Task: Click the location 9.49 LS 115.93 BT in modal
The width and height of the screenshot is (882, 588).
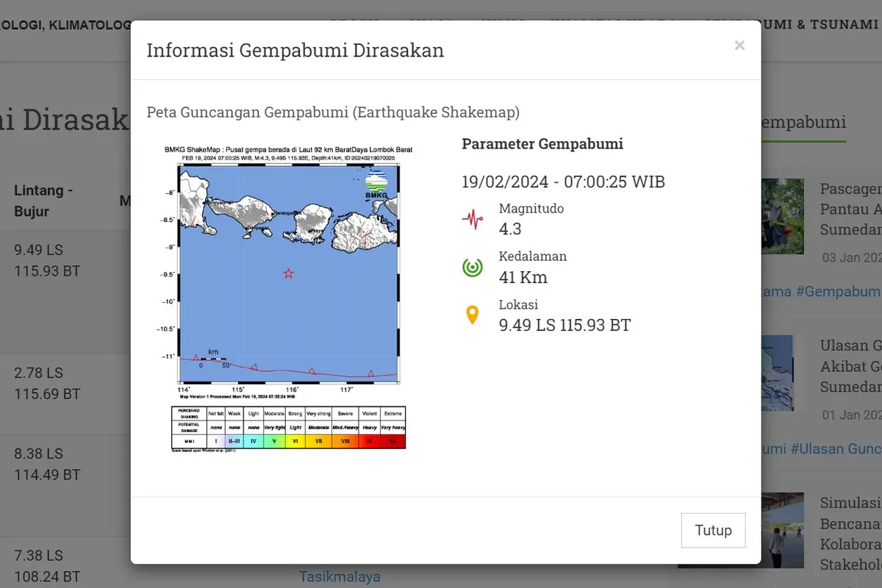Action: point(564,325)
